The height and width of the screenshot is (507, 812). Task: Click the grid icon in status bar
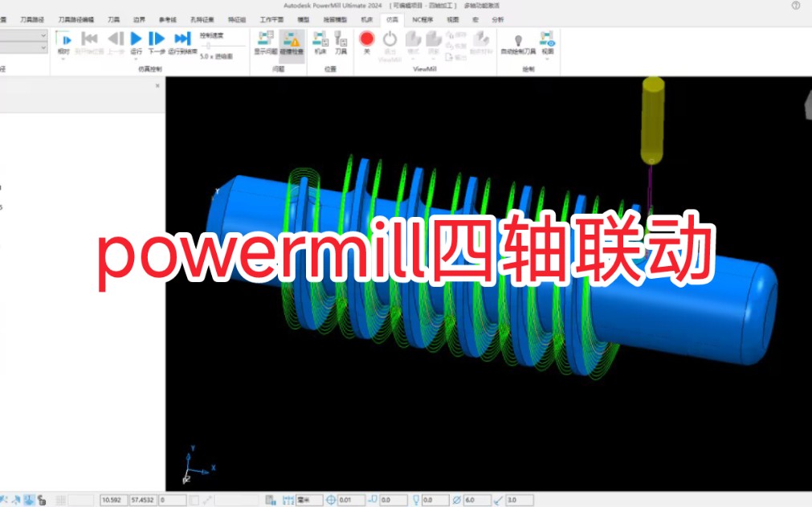tap(60, 500)
